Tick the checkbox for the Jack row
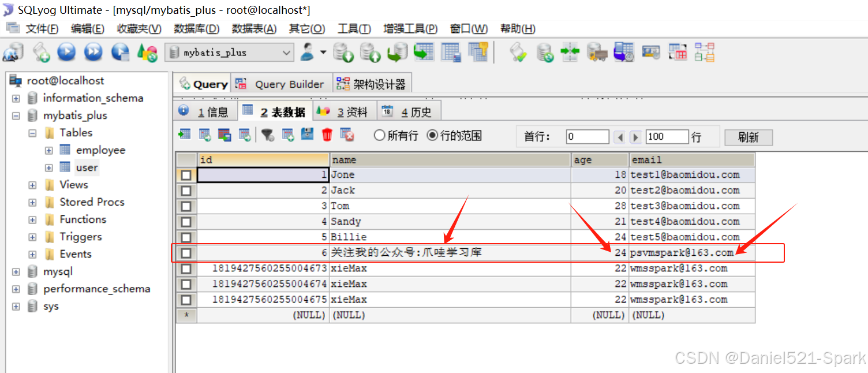 (186, 191)
